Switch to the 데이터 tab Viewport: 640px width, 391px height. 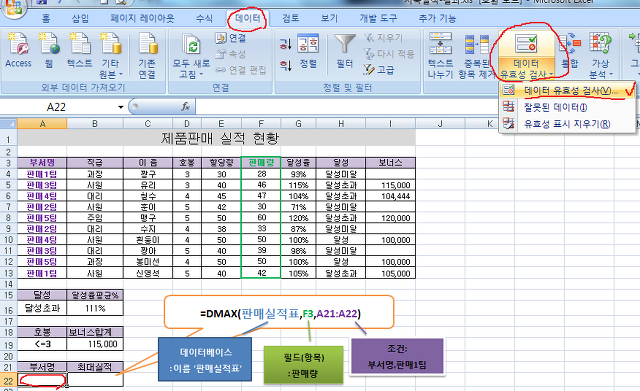(247, 18)
